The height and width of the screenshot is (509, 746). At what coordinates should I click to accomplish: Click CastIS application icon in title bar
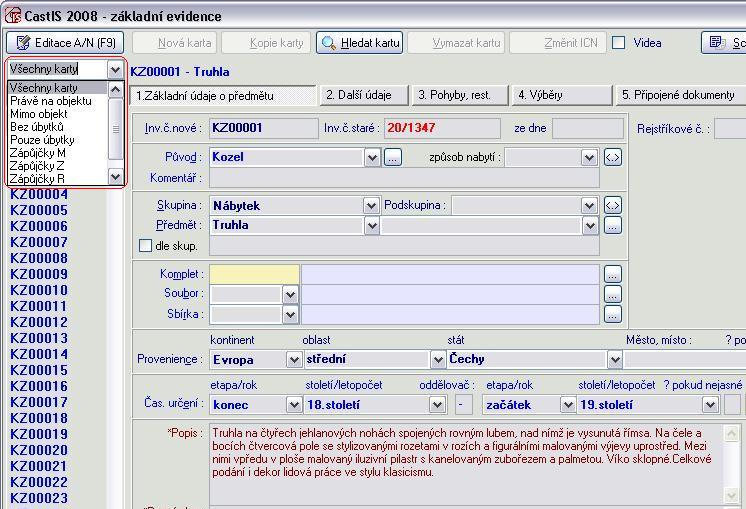click(x=13, y=15)
